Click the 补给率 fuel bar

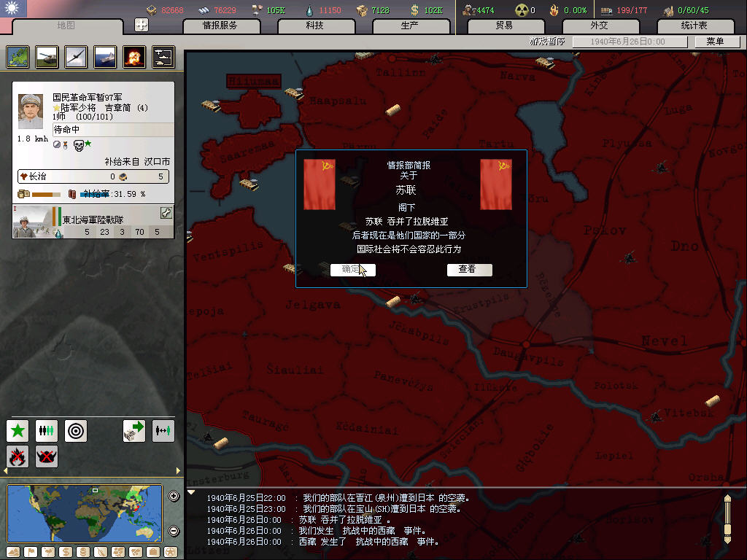96,194
